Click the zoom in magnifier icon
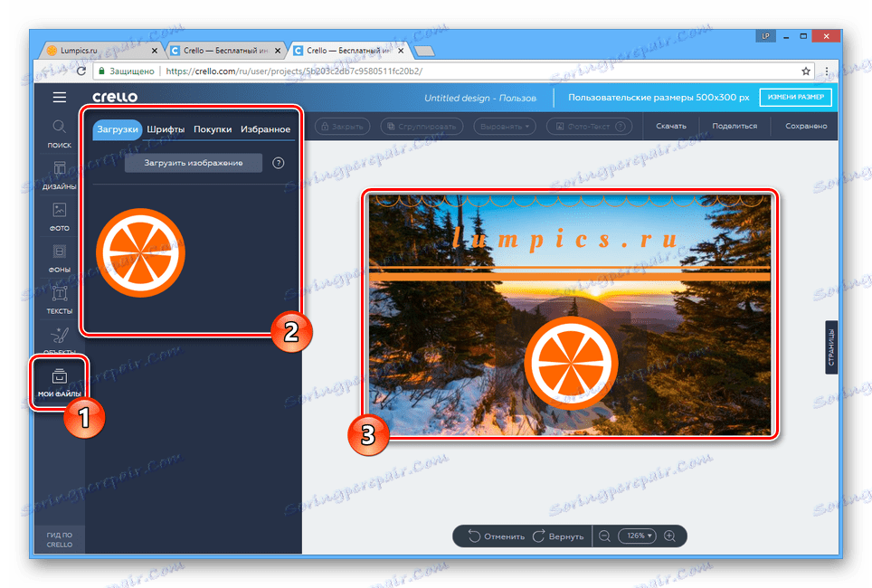Image resolution: width=872 pixels, height=588 pixels. coord(670,536)
